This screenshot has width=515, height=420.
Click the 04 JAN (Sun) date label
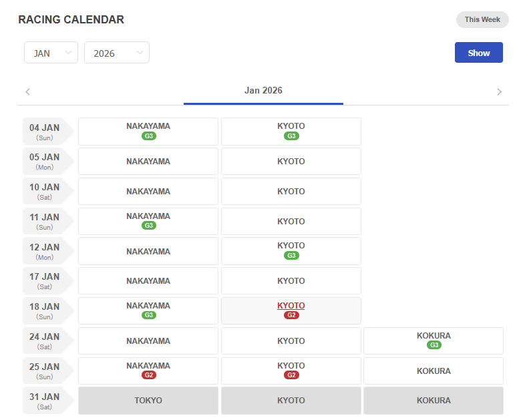coord(48,132)
